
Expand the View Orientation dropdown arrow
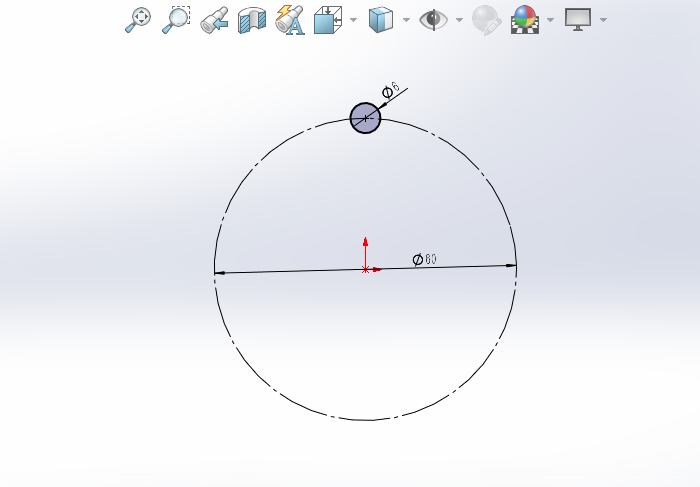(354, 20)
